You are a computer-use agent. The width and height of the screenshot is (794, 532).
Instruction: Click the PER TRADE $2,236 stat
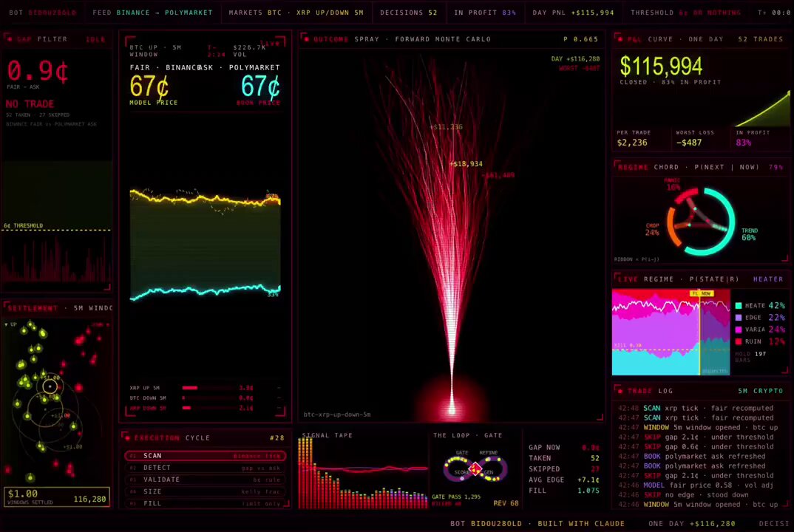point(633,138)
